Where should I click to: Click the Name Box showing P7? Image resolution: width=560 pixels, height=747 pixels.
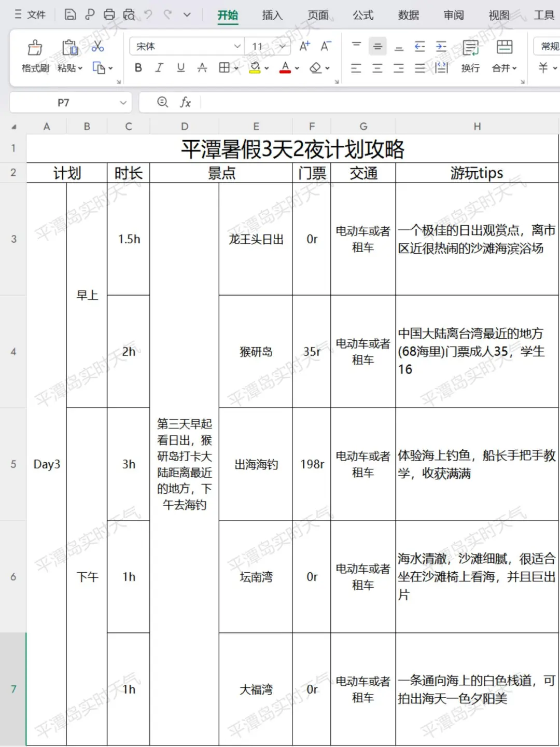tap(62, 102)
